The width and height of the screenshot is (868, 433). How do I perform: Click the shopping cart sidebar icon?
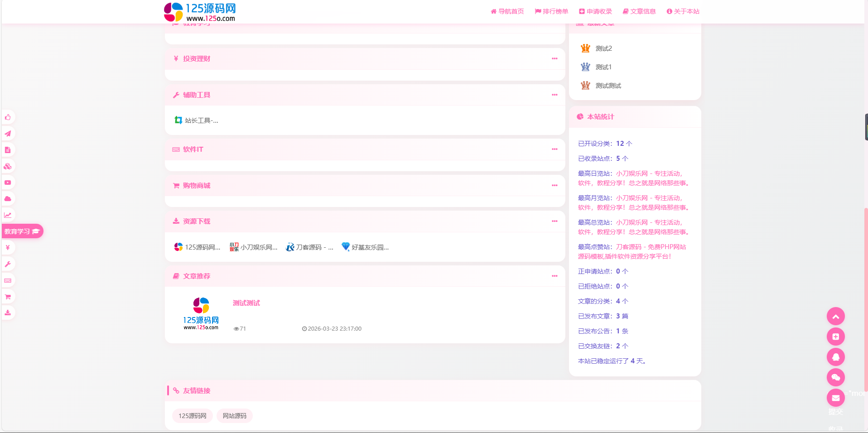pyautogui.click(x=8, y=297)
